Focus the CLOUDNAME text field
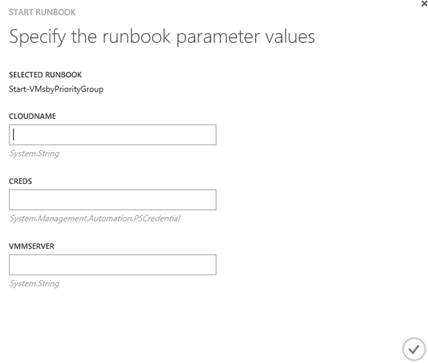The image size is (428, 363). (x=113, y=135)
